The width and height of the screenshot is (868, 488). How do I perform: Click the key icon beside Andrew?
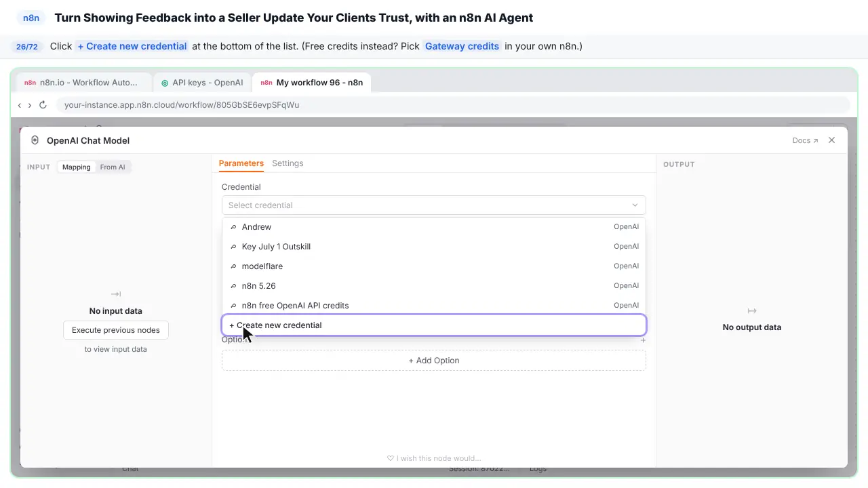click(234, 227)
